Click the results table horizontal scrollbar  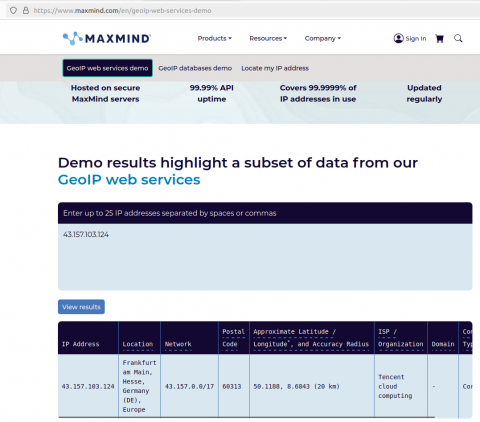pos(246,417)
